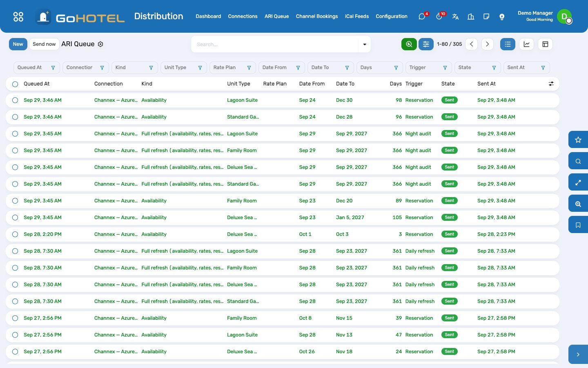Select Sep 27 Family Room row checkbox
Image resolution: width=588 pixels, height=368 pixels.
pos(15,318)
